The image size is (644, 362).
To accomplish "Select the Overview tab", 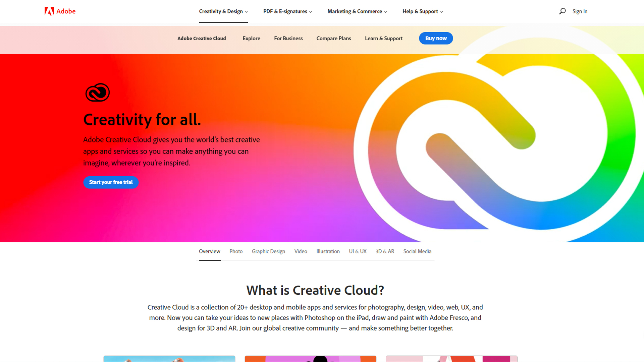I will tap(210, 251).
